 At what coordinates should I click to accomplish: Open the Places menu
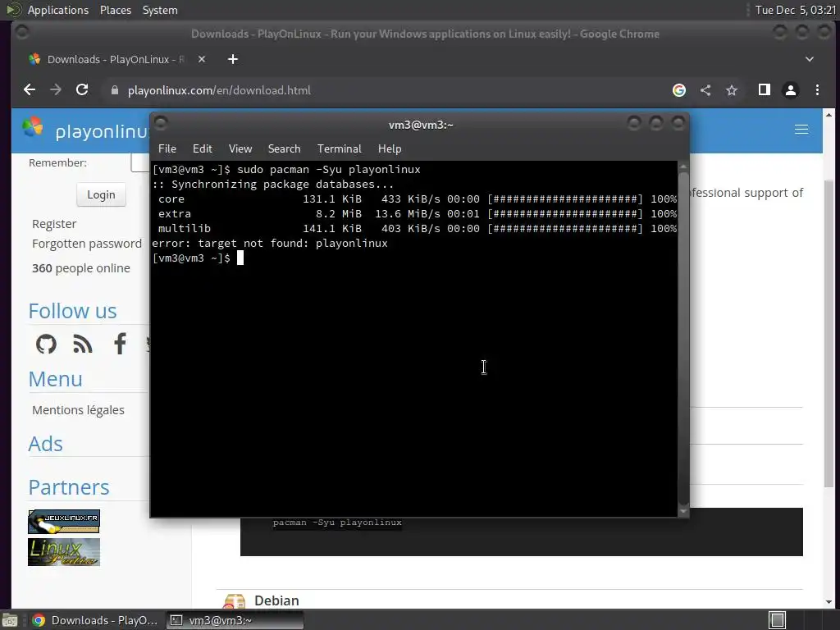[x=116, y=10]
